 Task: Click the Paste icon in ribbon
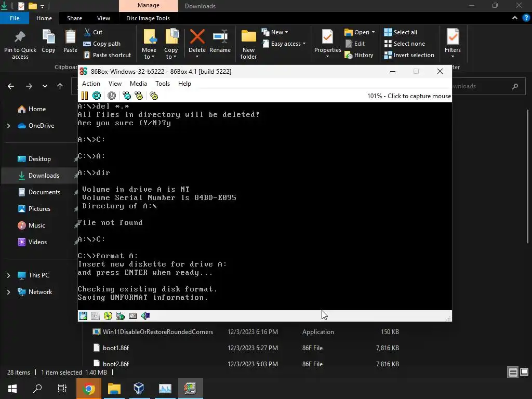coord(70,41)
